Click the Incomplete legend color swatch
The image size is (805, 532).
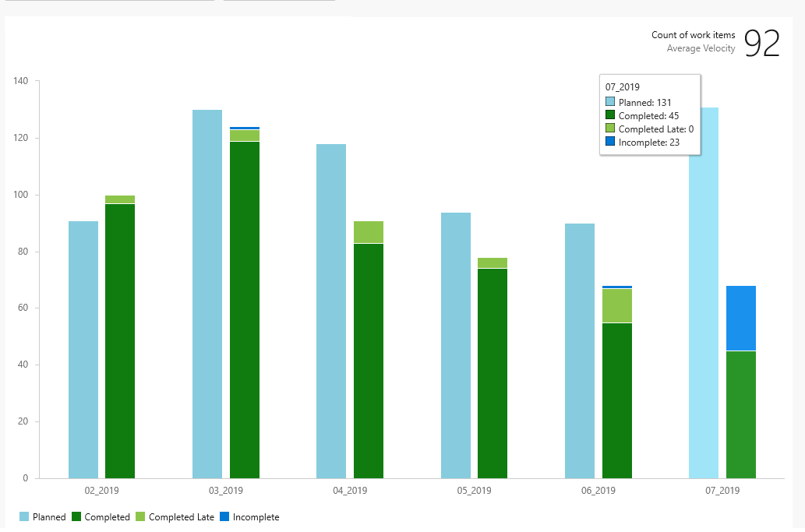[x=224, y=516]
